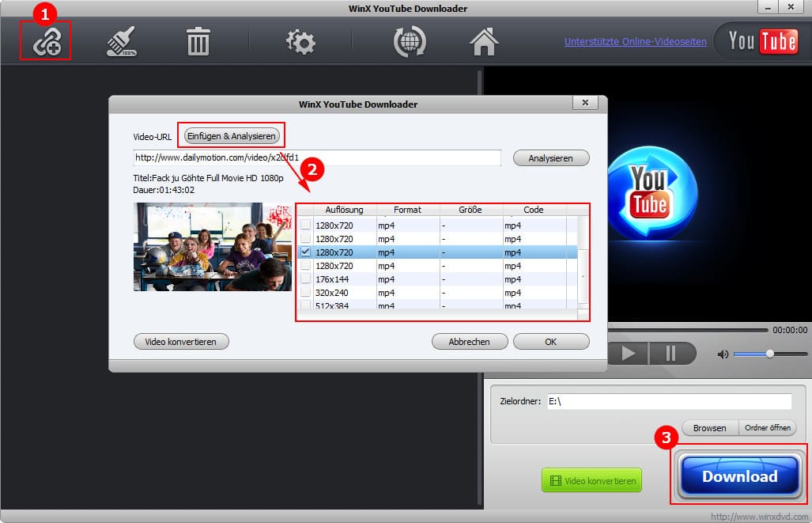The height and width of the screenshot is (523, 812).
Task: Minimize the main application window
Action: 768,7
